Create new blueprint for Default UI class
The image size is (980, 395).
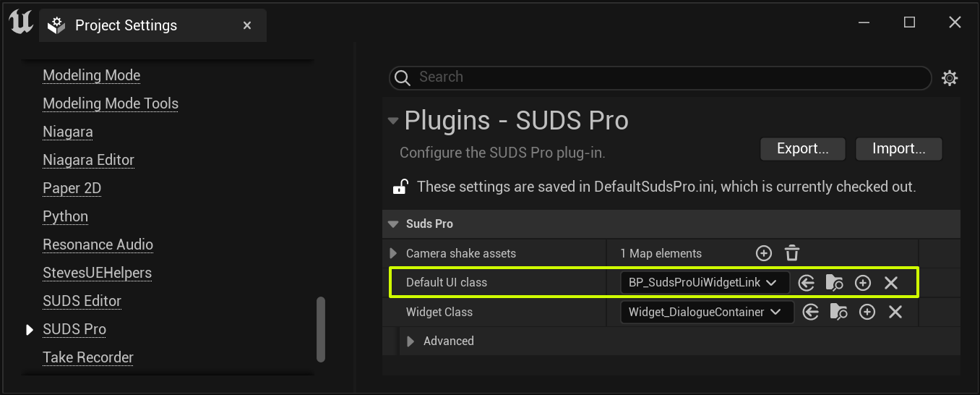coord(863,283)
